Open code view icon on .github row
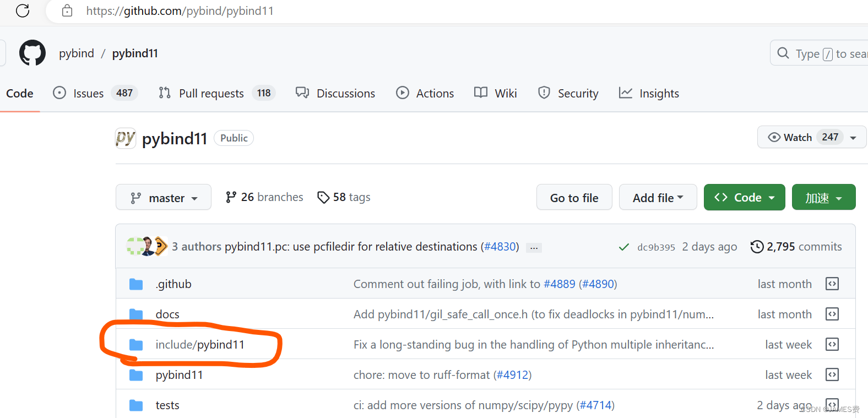 tap(832, 284)
